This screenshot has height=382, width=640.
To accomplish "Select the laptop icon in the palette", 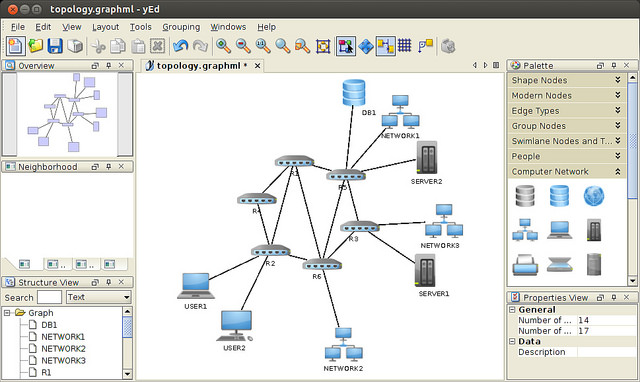I will click(x=559, y=230).
